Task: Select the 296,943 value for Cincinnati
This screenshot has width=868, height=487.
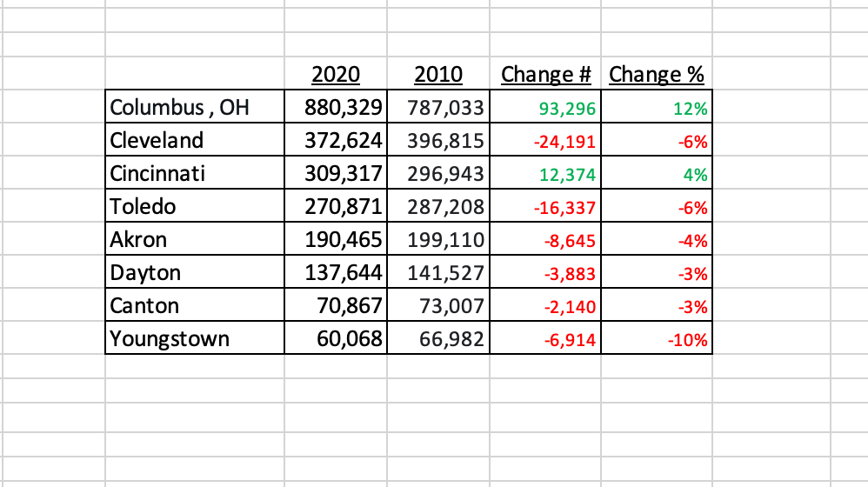Action: coord(438,173)
